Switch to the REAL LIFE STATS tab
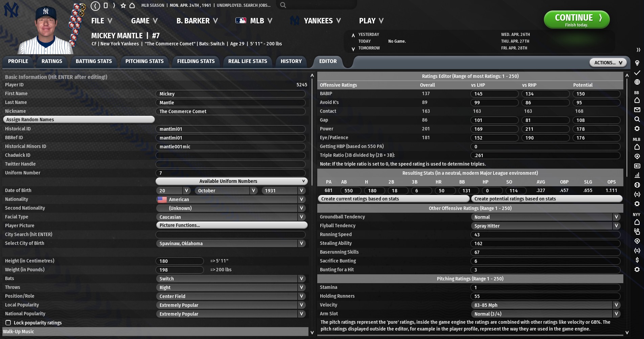The width and height of the screenshot is (644, 339). [x=248, y=61]
